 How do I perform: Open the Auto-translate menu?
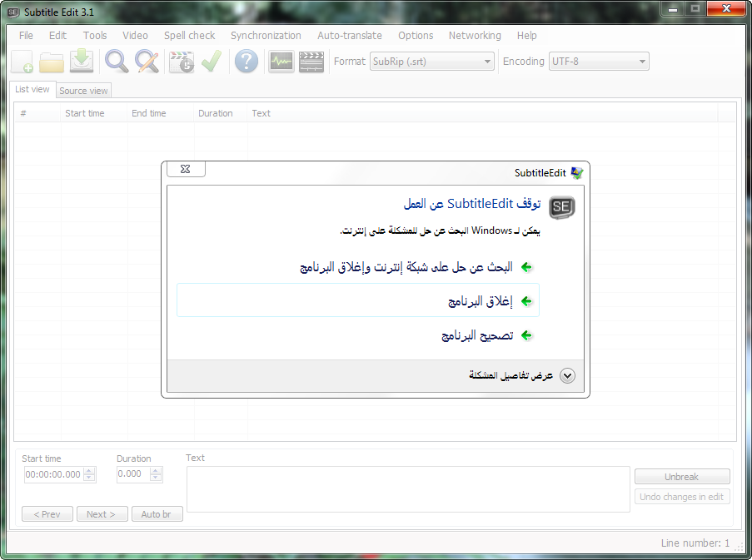[350, 36]
